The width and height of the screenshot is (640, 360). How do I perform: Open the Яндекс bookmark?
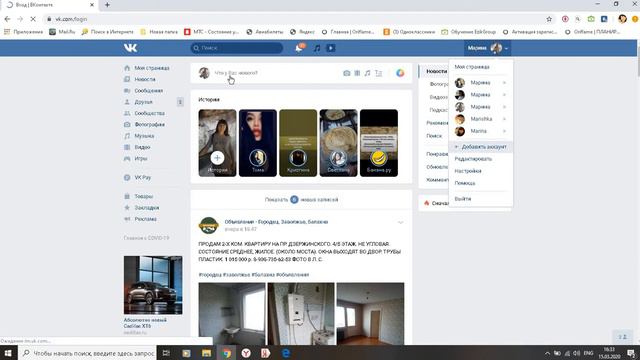pos(302,32)
